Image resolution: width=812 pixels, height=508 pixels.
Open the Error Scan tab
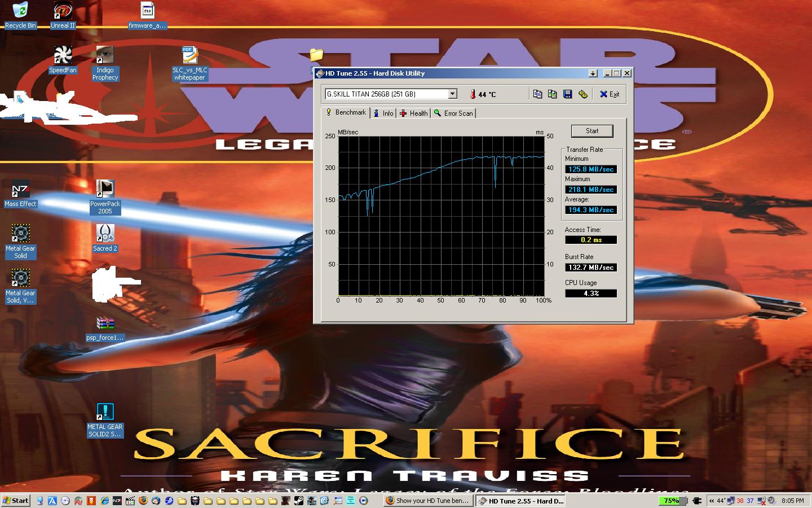click(x=453, y=113)
